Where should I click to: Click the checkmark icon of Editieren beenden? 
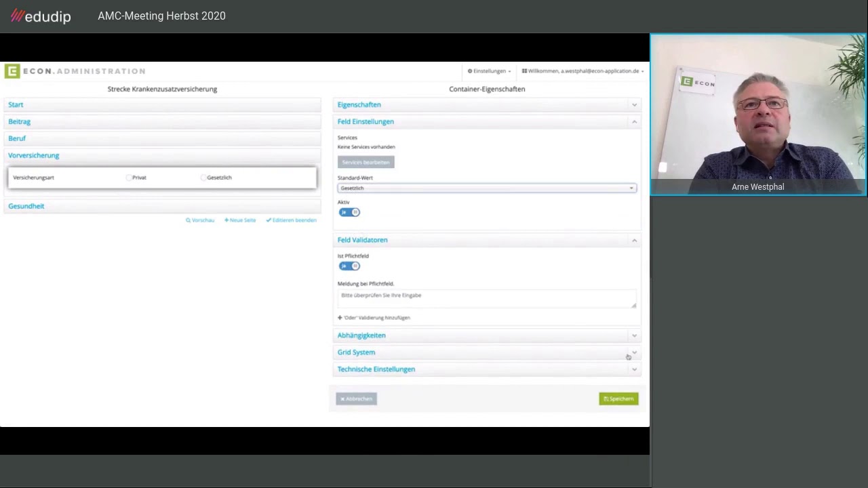click(x=269, y=220)
